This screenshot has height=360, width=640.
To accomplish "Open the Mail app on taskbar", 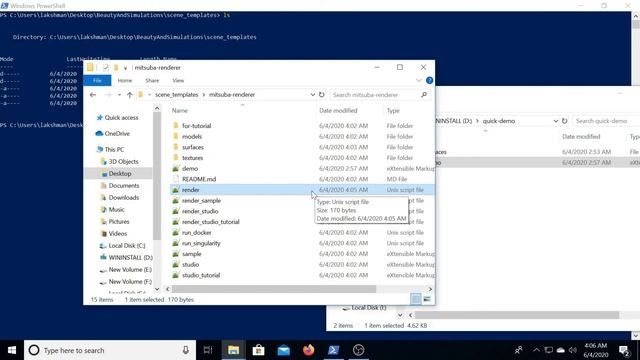I will tap(284, 350).
